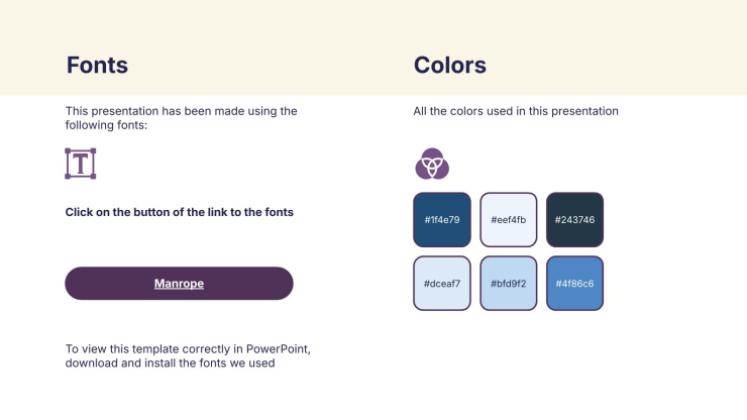Click the overlapping color circles icon

[x=432, y=163]
